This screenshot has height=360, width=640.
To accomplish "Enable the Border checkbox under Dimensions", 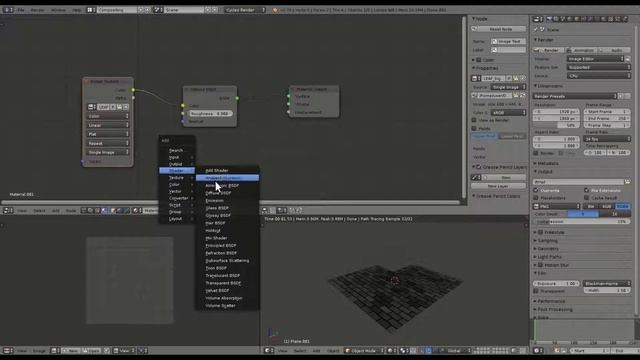I will pos(536,153).
